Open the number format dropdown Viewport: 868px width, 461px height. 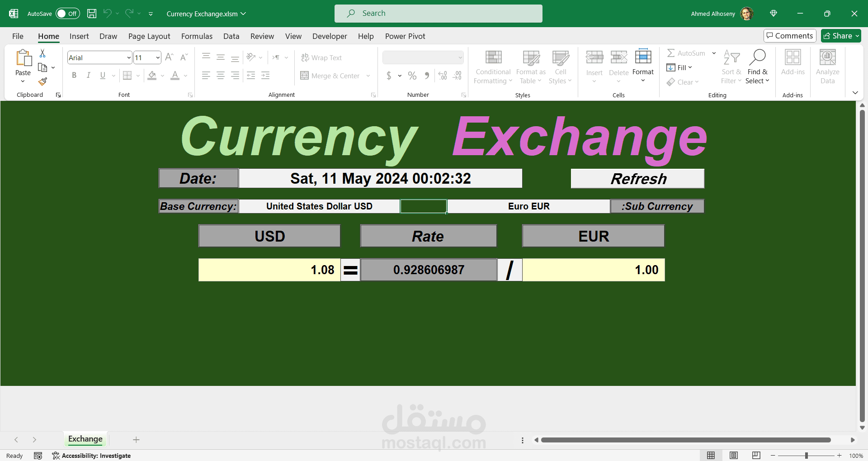[x=460, y=58]
